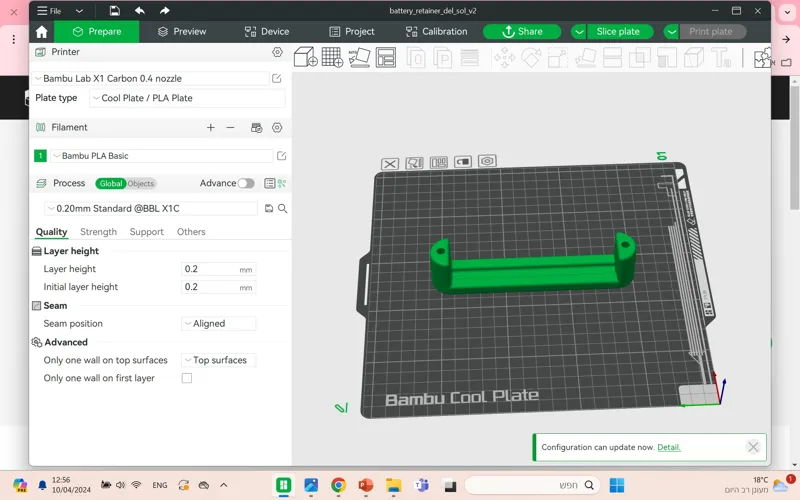
Task: Click the Detail link in notification
Action: [668, 447]
